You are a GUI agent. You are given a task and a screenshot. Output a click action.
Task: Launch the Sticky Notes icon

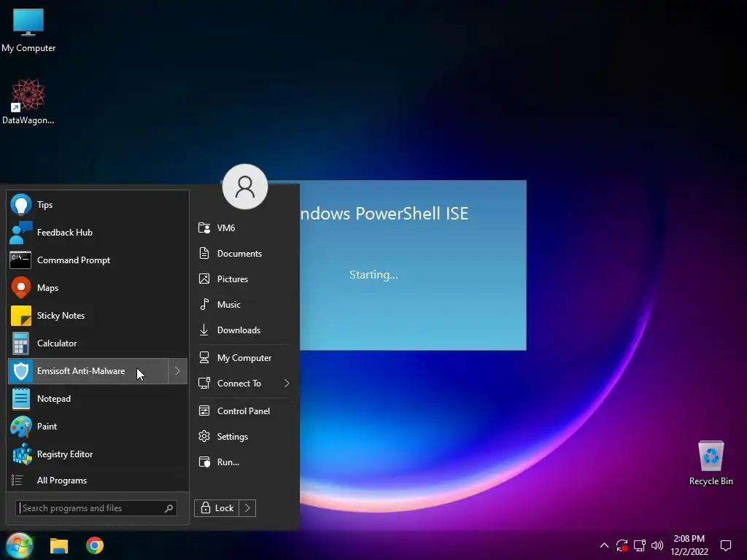pos(20,316)
